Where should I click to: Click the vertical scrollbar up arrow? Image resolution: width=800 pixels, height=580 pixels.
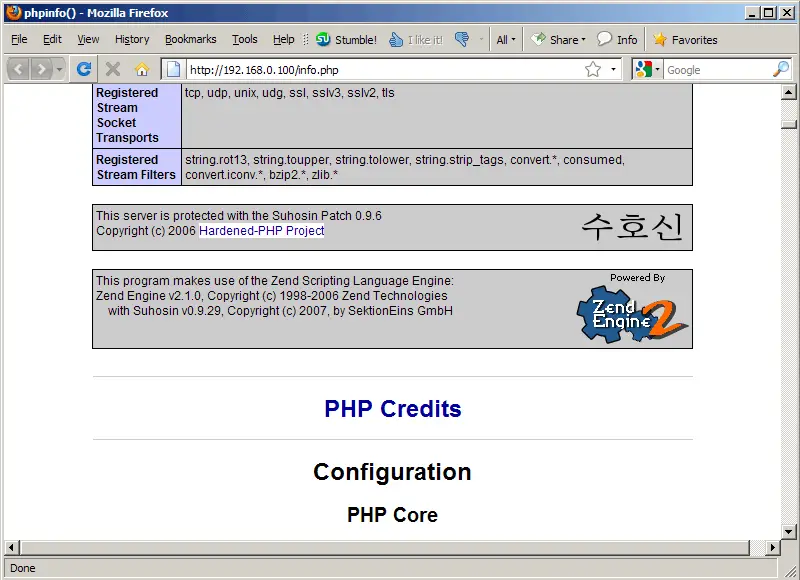tap(789, 92)
